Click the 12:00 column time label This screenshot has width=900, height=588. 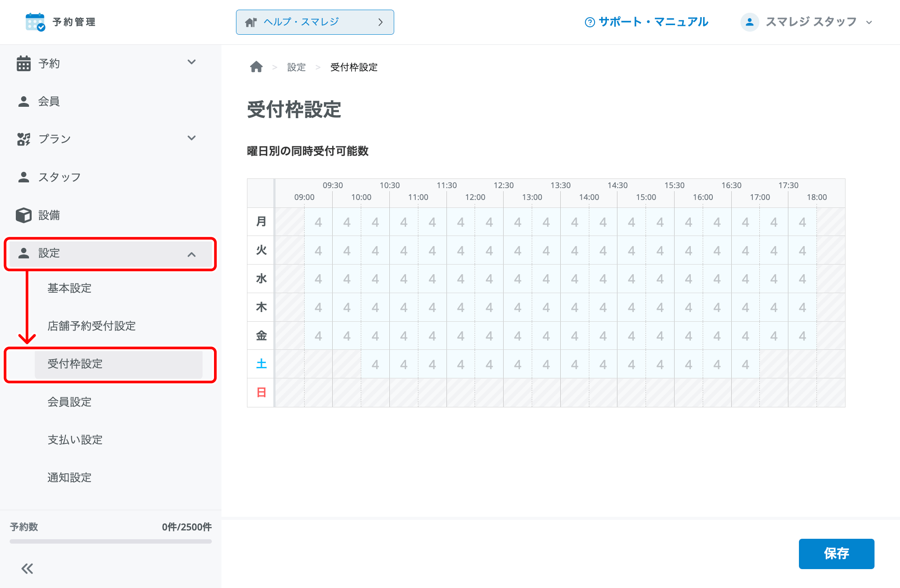point(475,197)
